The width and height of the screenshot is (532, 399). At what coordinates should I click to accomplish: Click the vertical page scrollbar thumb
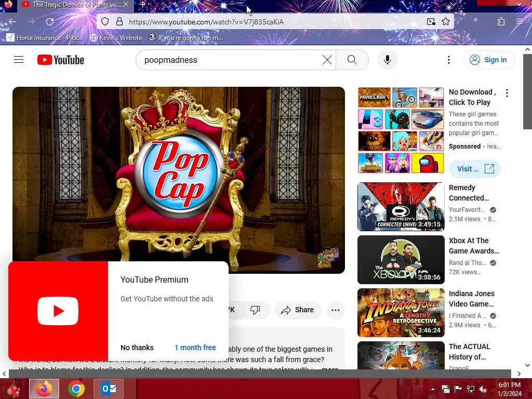(527, 91)
